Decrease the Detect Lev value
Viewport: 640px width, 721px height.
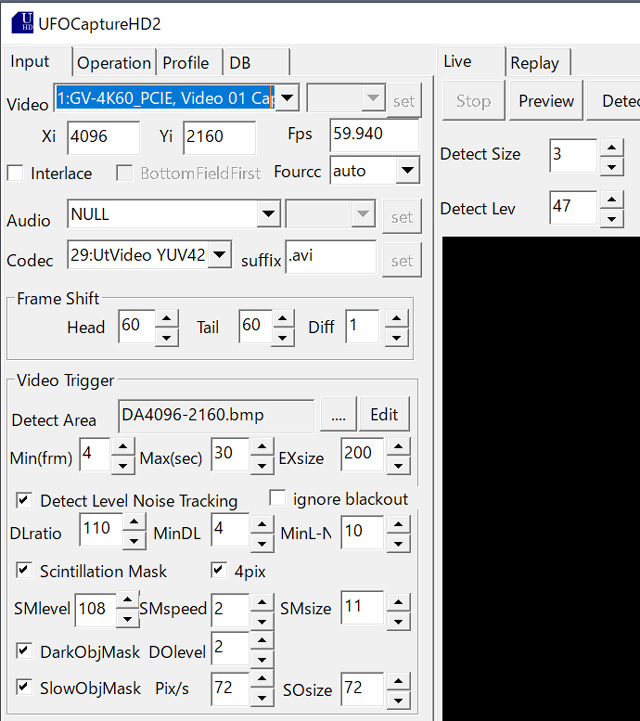coord(611,219)
